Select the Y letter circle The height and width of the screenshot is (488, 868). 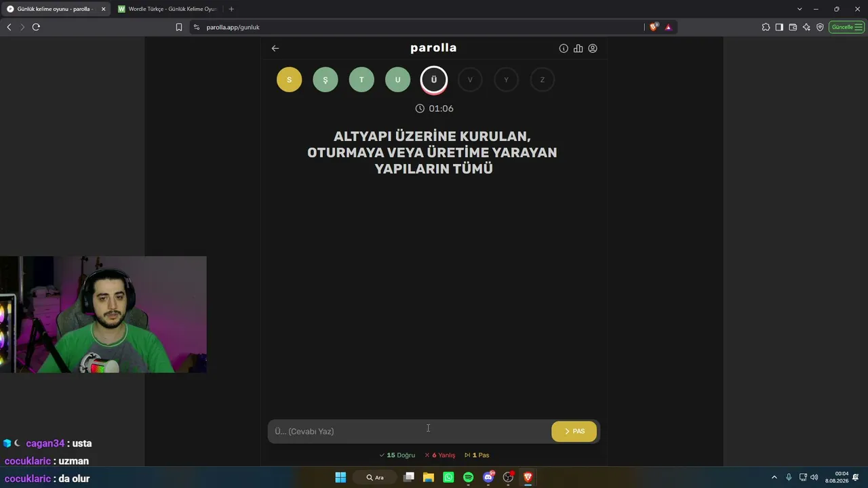click(506, 79)
